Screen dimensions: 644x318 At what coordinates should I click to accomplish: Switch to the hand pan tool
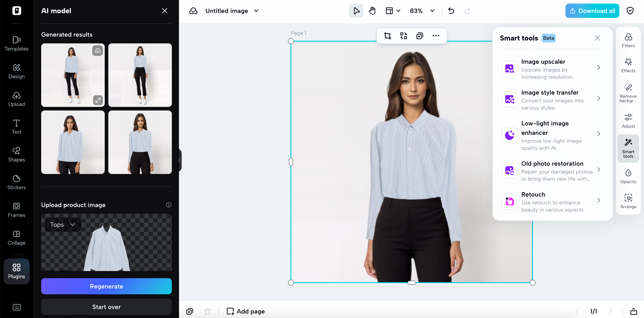pyautogui.click(x=372, y=11)
